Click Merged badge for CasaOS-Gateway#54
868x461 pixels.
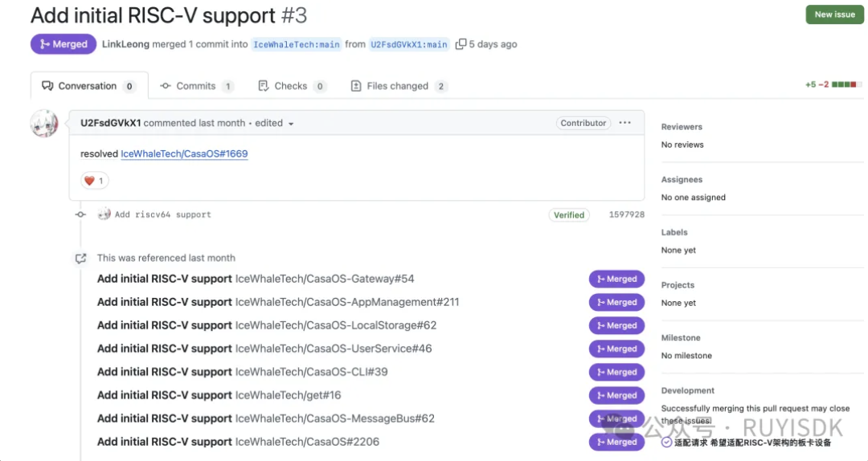616,279
